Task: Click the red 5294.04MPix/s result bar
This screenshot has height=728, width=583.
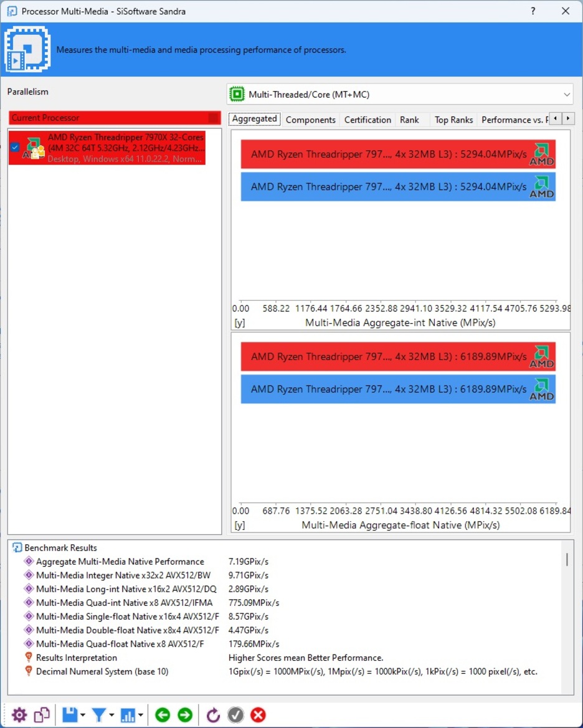Action: 397,154
